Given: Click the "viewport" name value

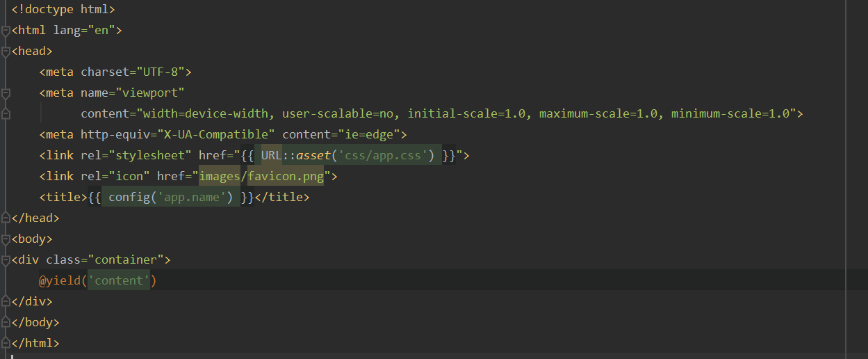Looking at the screenshot, I should pos(150,93).
